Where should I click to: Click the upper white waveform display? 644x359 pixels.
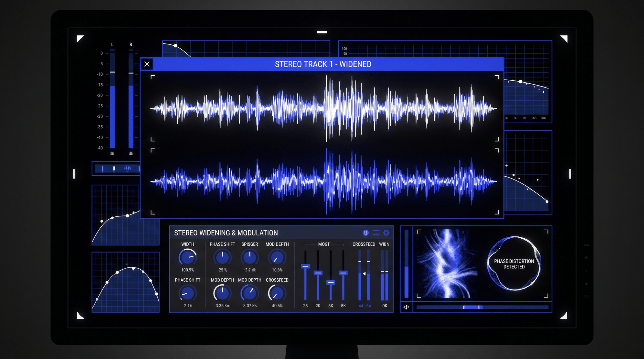pos(324,108)
